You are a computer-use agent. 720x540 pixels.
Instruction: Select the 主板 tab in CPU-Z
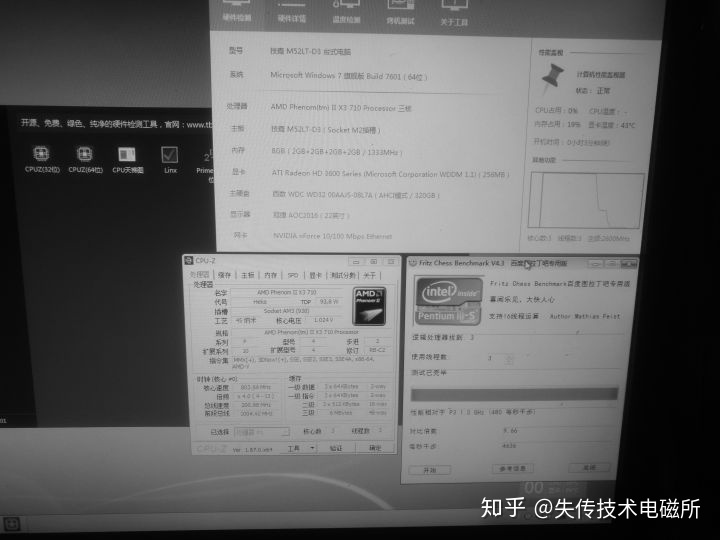[248, 275]
